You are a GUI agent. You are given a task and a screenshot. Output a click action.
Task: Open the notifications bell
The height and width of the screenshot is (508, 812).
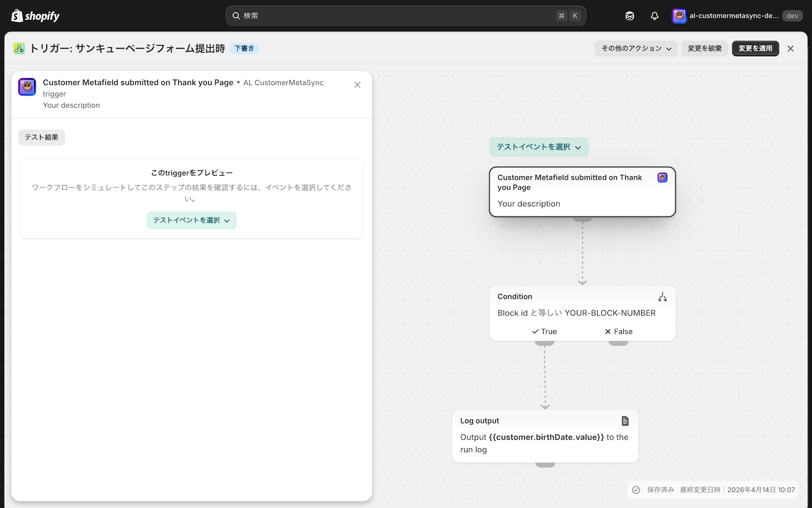tap(655, 16)
